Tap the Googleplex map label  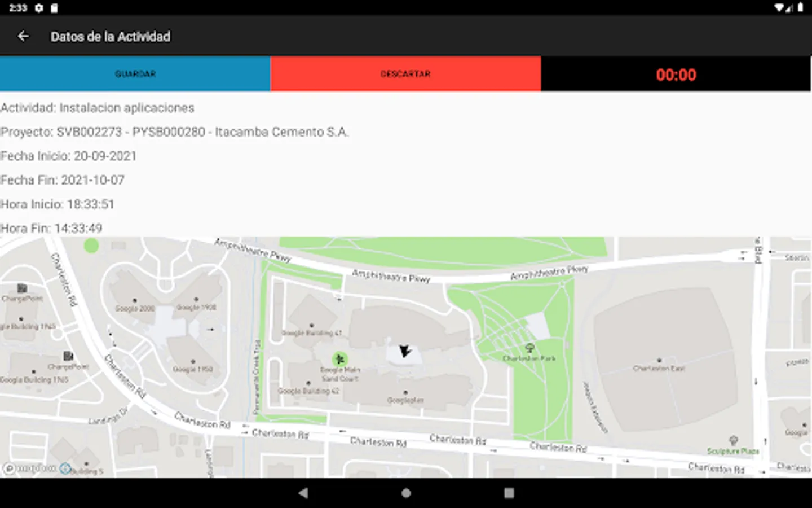[405, 400]
